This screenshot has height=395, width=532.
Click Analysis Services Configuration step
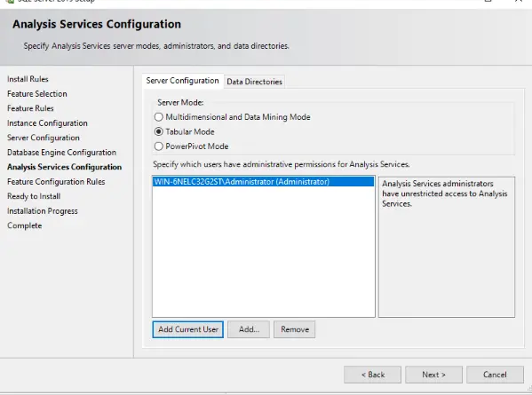click(64, 167)
